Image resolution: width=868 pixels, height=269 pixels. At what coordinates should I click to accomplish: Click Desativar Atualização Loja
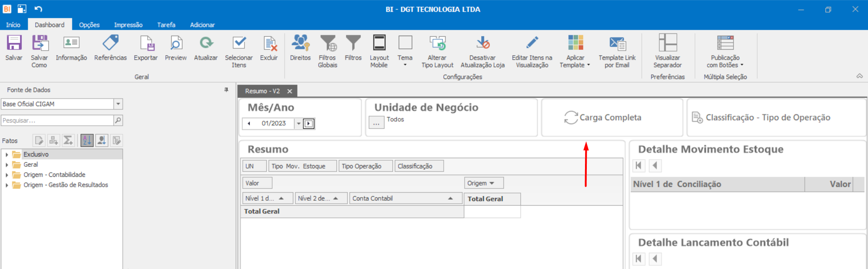click(x=483, y=51)
